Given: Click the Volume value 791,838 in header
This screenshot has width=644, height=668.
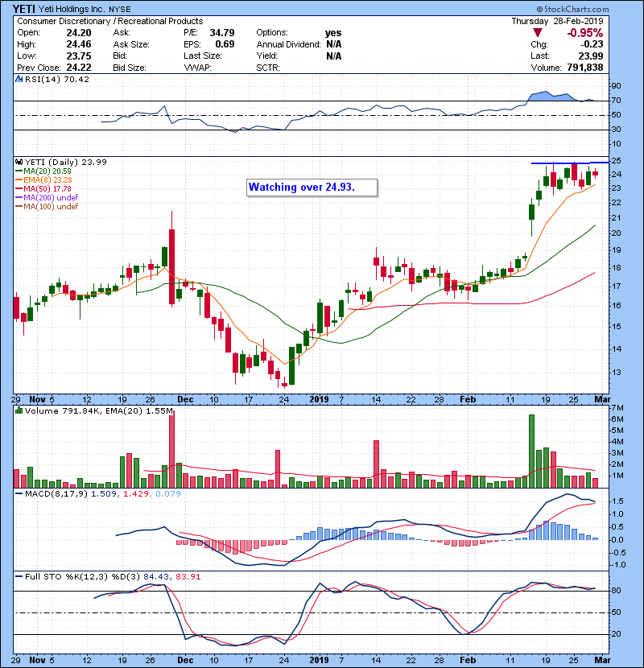Looking at the screenshot, I should (585, 68).
